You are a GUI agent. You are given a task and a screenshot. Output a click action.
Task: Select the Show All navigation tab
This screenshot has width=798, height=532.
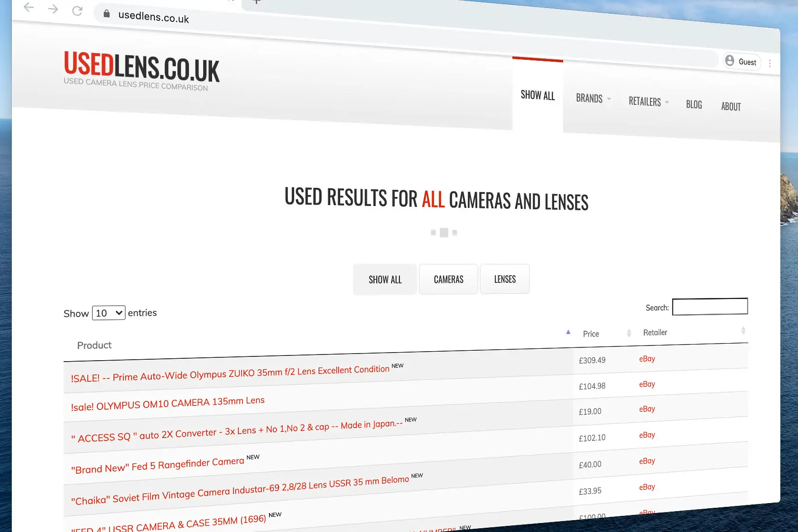point(538,95)
